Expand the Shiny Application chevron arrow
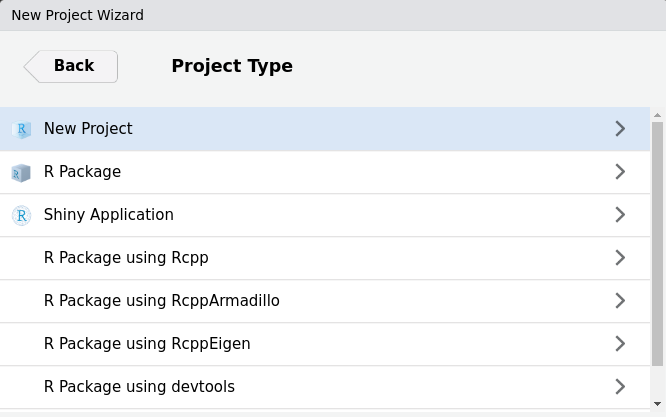Image resolution: width=666 pixels, height=417 pixels. (x=620, y=215)
